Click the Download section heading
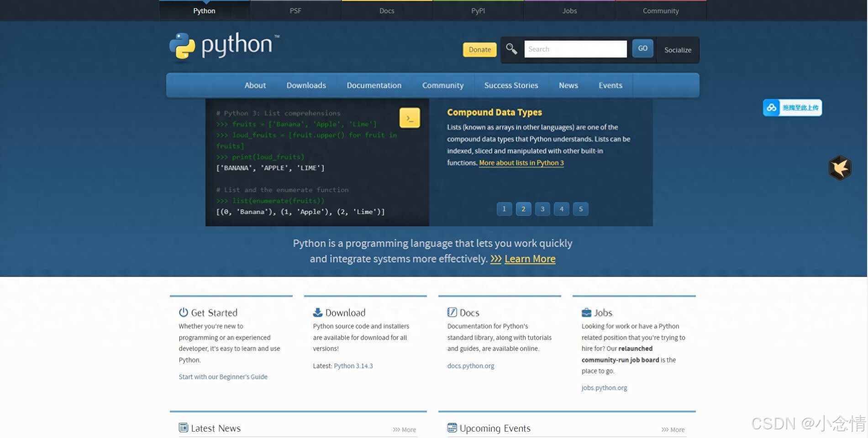 pos(346,313)
